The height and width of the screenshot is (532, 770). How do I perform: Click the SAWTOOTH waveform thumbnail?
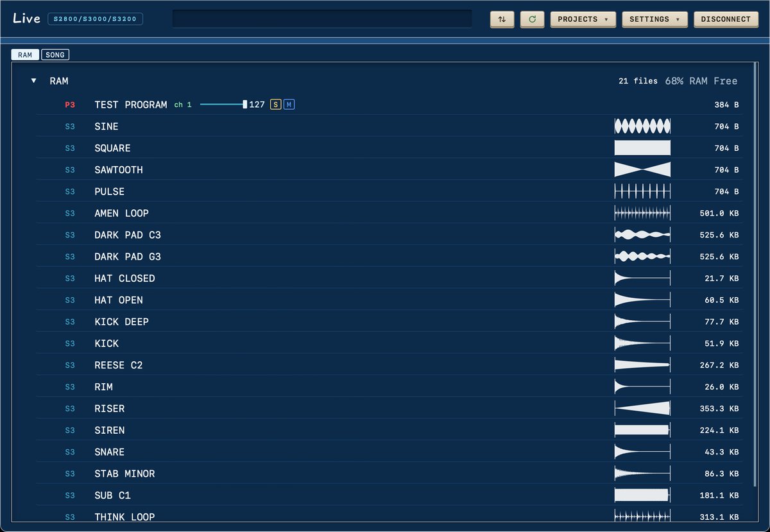[642, 170]
